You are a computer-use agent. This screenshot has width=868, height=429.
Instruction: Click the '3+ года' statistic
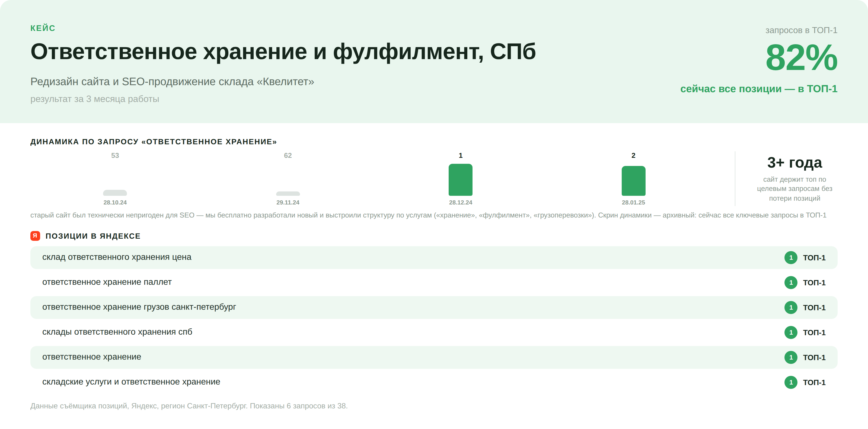794,163
